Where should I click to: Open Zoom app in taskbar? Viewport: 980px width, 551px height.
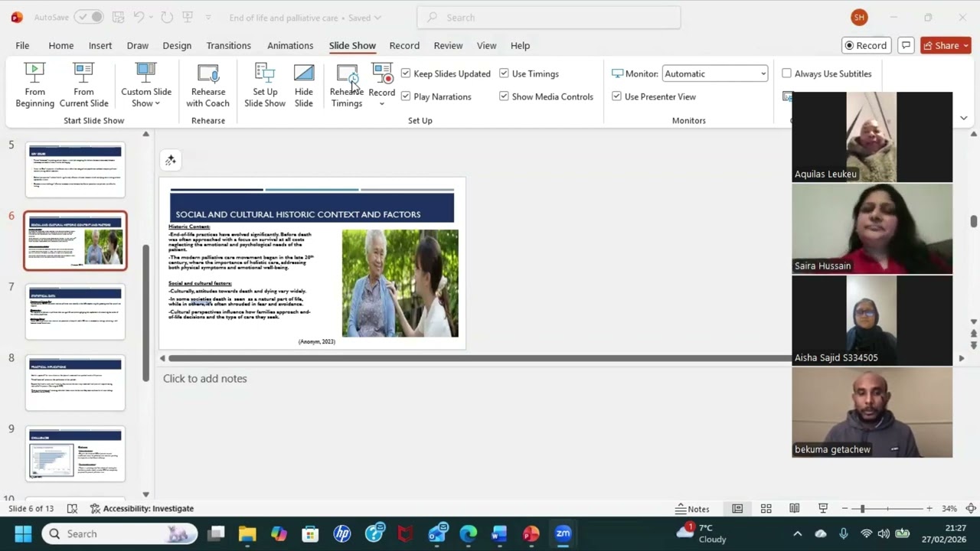tap(563, 533)
